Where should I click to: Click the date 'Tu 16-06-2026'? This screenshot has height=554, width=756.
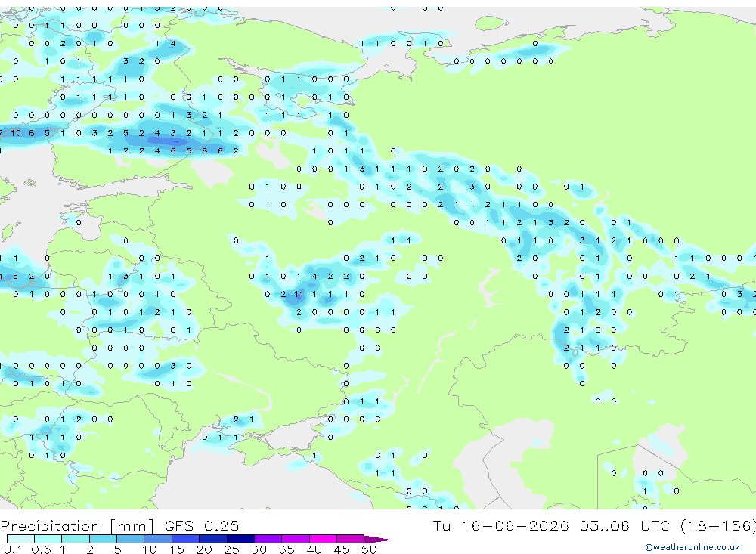tap(501, 525)
